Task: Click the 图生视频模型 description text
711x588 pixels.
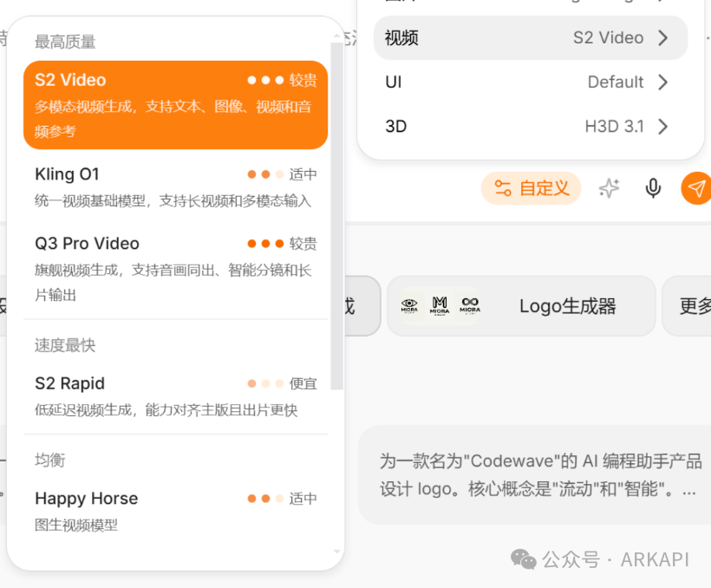Action: pos(76,525)
